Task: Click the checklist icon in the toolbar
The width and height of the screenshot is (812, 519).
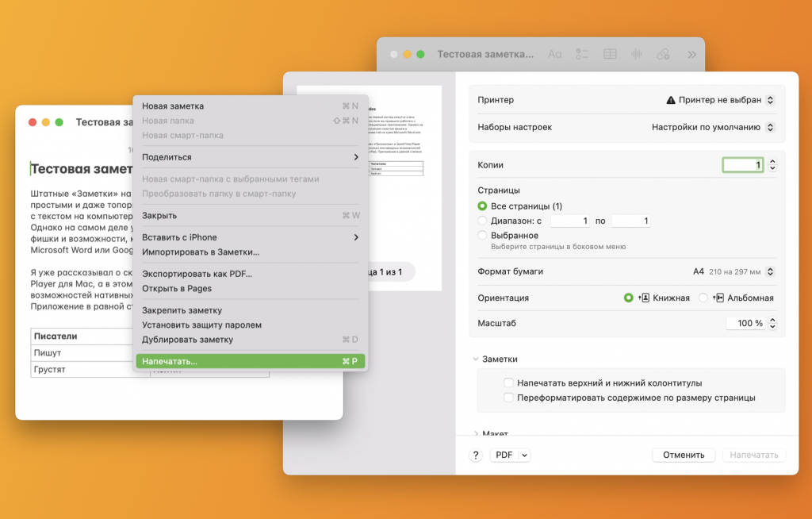Action: point(583,55)
